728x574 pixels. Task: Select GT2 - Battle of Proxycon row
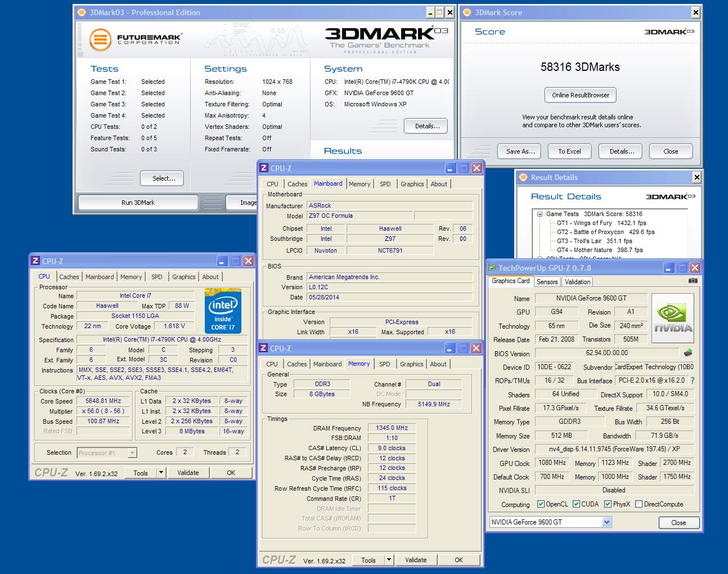pyautogui.click(x=605, y=232)
